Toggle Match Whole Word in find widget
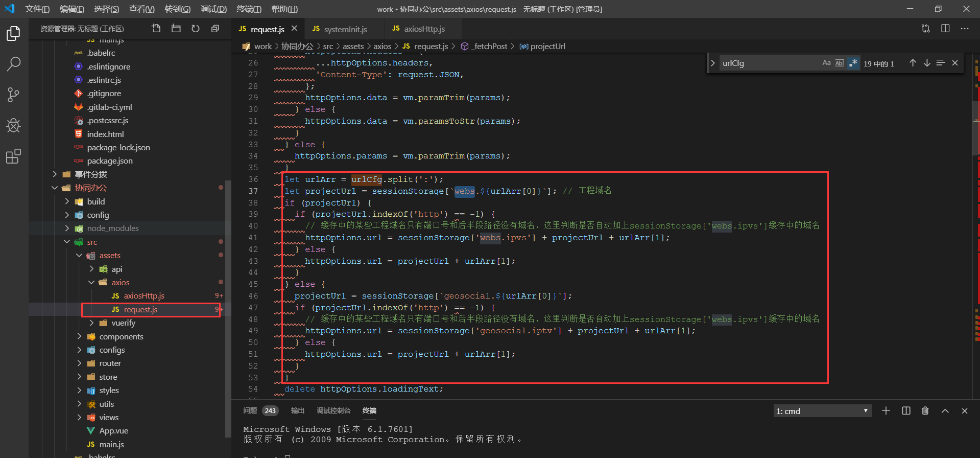 [x=840, y=63]
